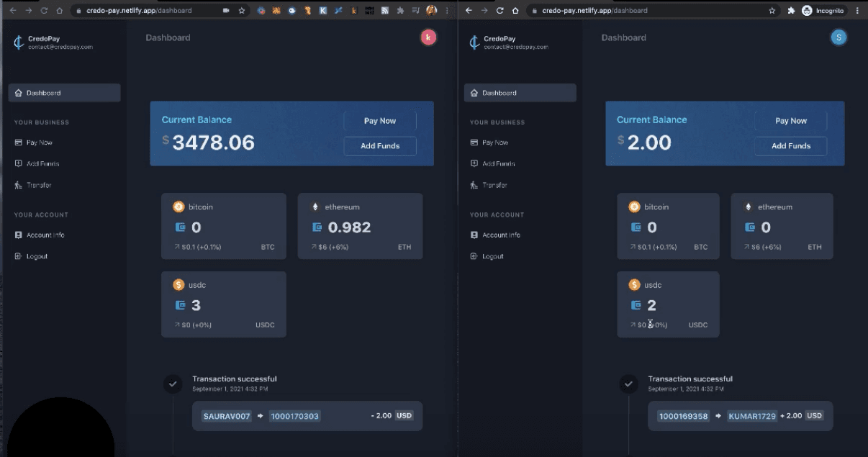Open the Chrome menu in the right incognito window
Screen dimensions: 868x457
(x=858, y=11)
